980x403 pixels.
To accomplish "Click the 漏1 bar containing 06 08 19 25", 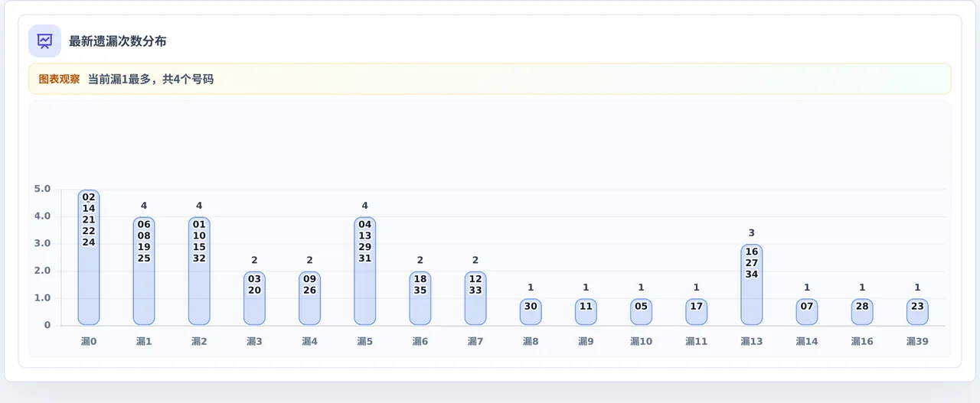I will click(144, 271).
